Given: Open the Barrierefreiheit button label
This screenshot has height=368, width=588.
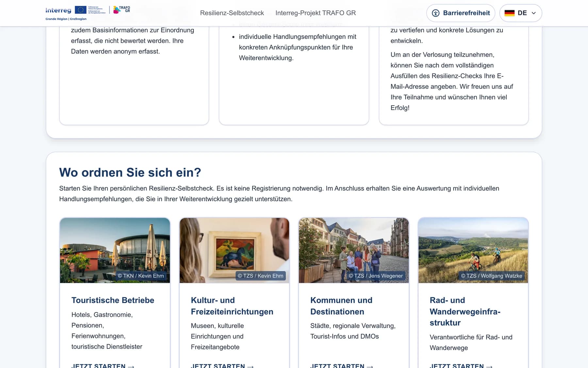Looking at the screenshot, I should (x=466, y=13).
